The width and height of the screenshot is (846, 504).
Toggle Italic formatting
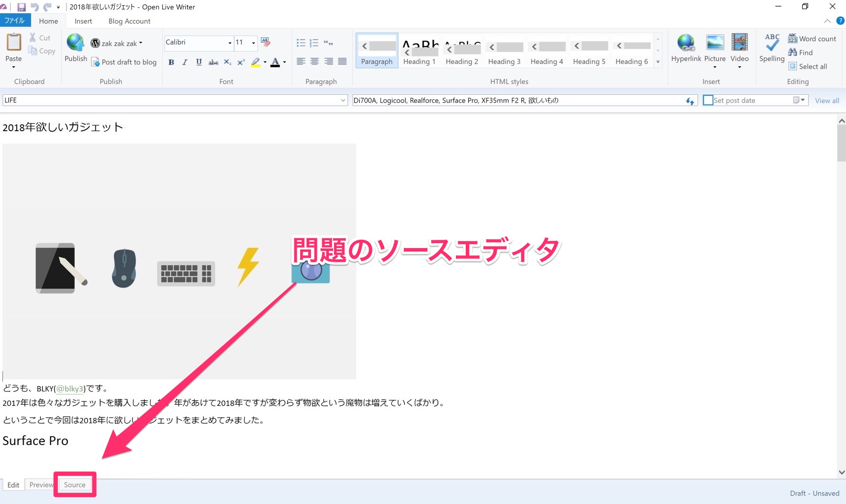point(185,62)
